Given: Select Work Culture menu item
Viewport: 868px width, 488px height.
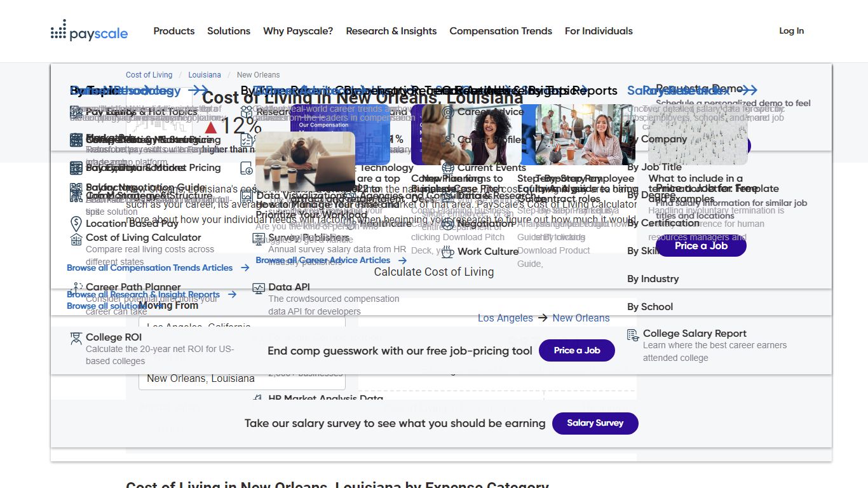Looking at the screenshot, I should (488, 252).
